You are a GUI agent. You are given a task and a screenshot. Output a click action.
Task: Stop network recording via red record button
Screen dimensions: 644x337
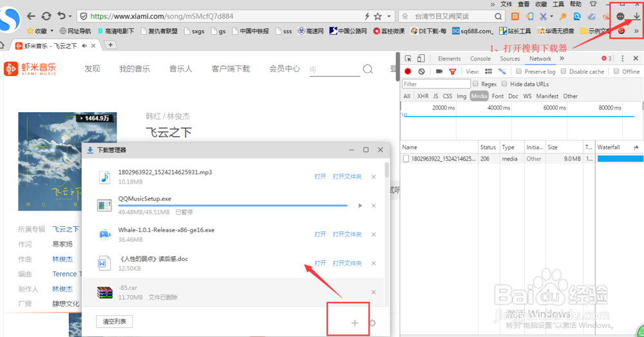click(x=408, y=72)
